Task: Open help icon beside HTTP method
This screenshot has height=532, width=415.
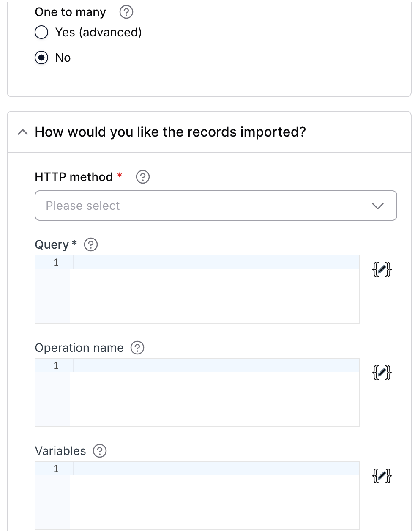Action: click(x=143, y=177)
